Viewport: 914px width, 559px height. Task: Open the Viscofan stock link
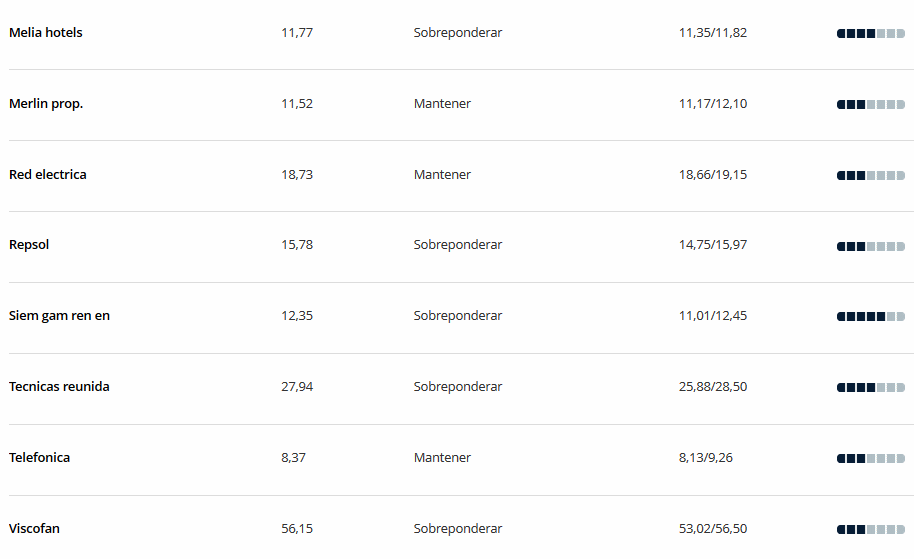(x=34, y=529)
